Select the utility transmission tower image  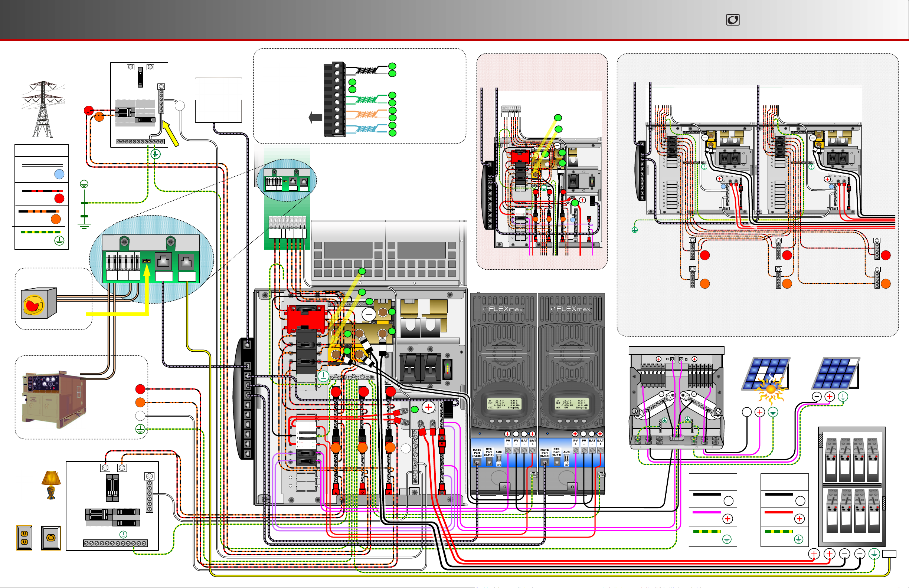click(x=43, y=109)
